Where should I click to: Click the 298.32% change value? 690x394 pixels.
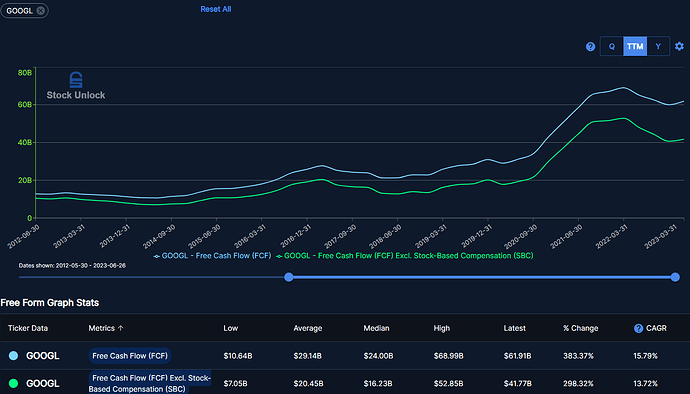578,383
